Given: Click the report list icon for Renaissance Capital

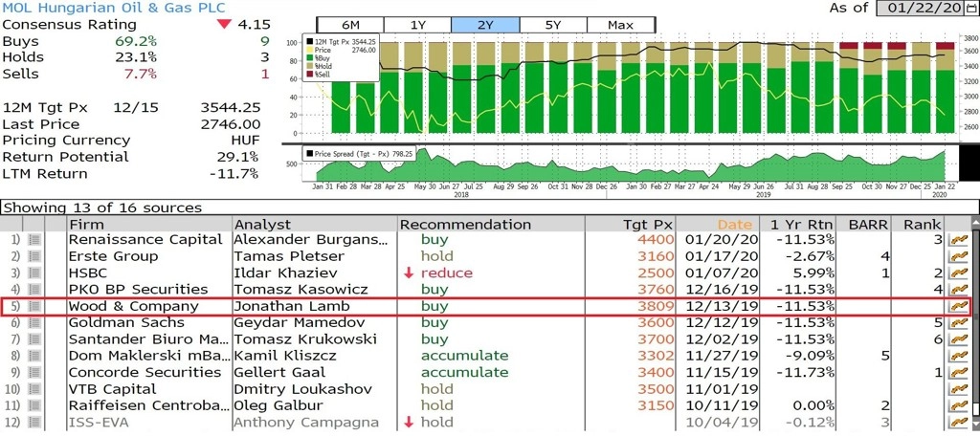Looking at the screenshot, I should (x=34, y=240).
